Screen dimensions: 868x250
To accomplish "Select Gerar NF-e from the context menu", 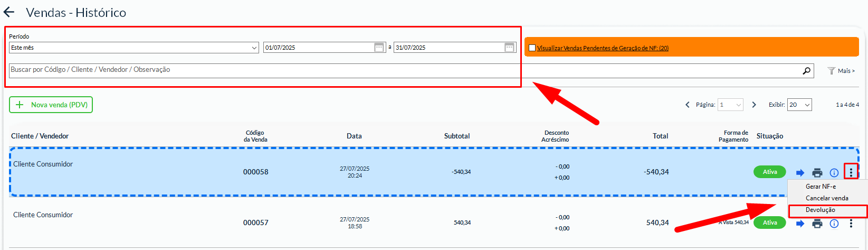I will [821, 187].
